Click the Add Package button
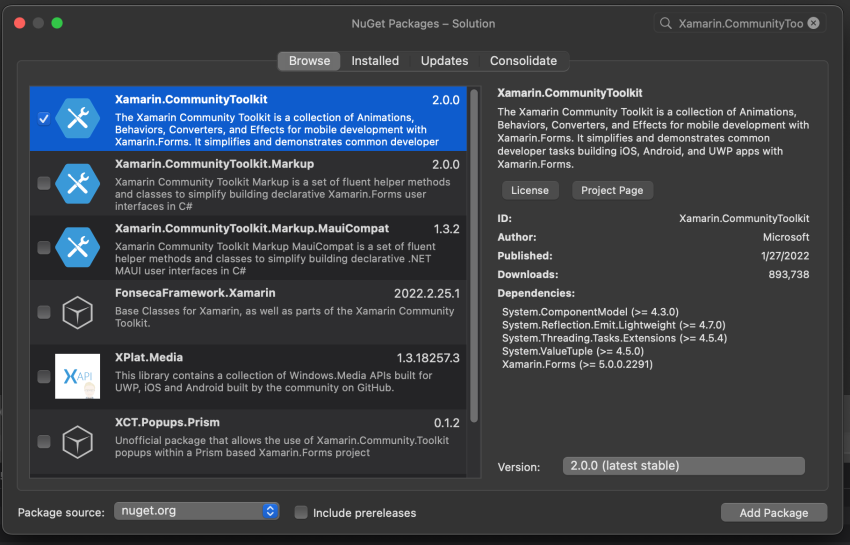The width and height of the screenshot is (850, 545). [x=773, y=513]
